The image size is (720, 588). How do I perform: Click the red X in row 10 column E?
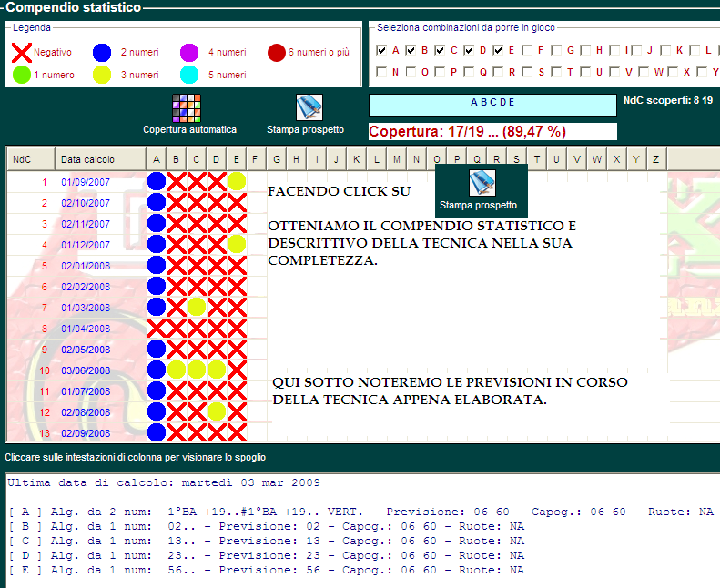[x=237, y=370]
